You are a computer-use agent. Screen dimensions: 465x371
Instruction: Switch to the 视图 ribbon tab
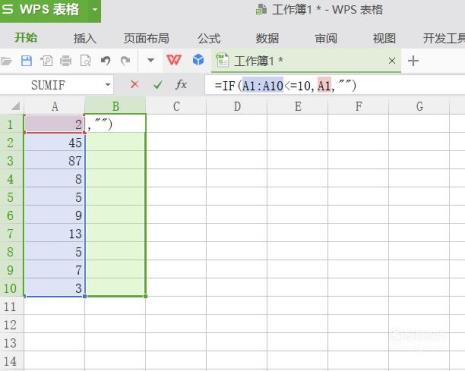(384, 38)
